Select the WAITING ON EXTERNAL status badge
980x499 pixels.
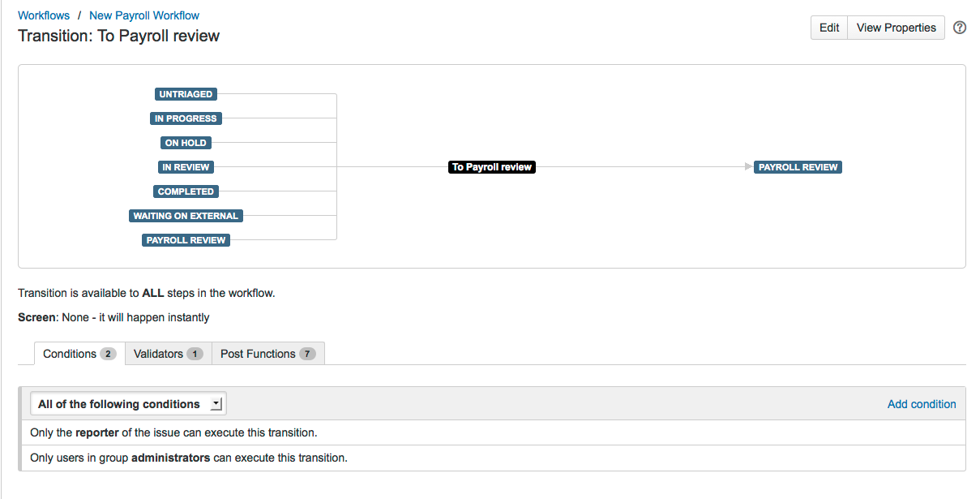coord(186,216)
